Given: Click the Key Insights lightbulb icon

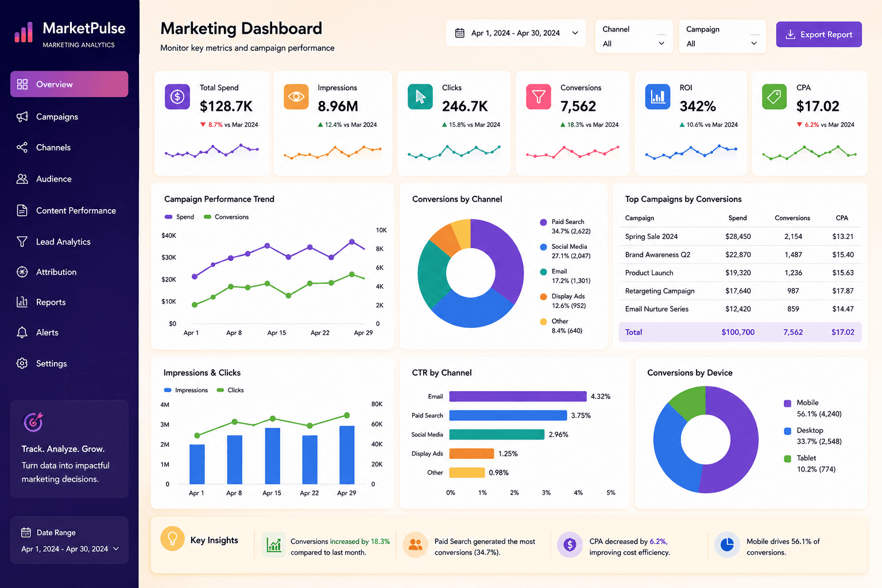Looking at the screenshot, I should coord(172,539).
